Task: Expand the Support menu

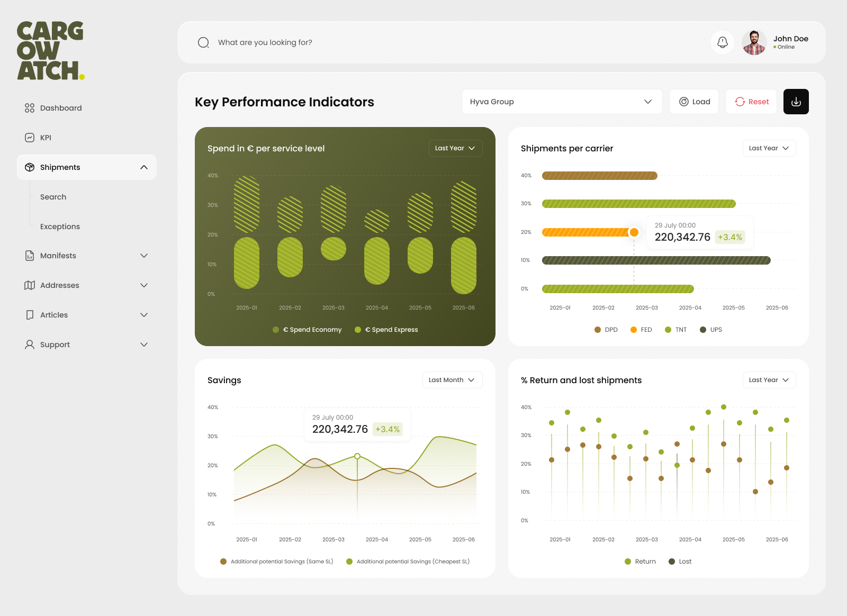Action: point(143,344)
